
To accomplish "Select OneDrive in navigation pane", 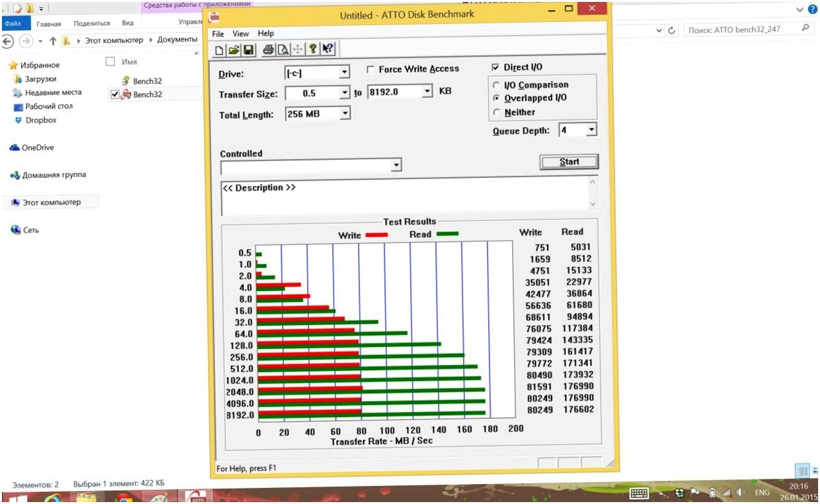I will (x=32, y=147).
